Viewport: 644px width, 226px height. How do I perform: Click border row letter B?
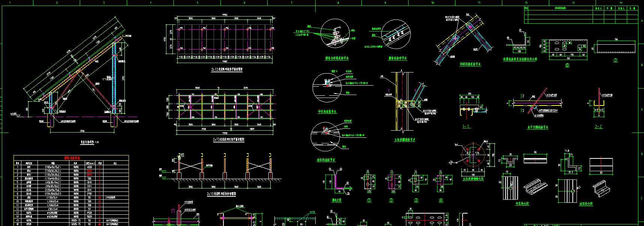642,65
